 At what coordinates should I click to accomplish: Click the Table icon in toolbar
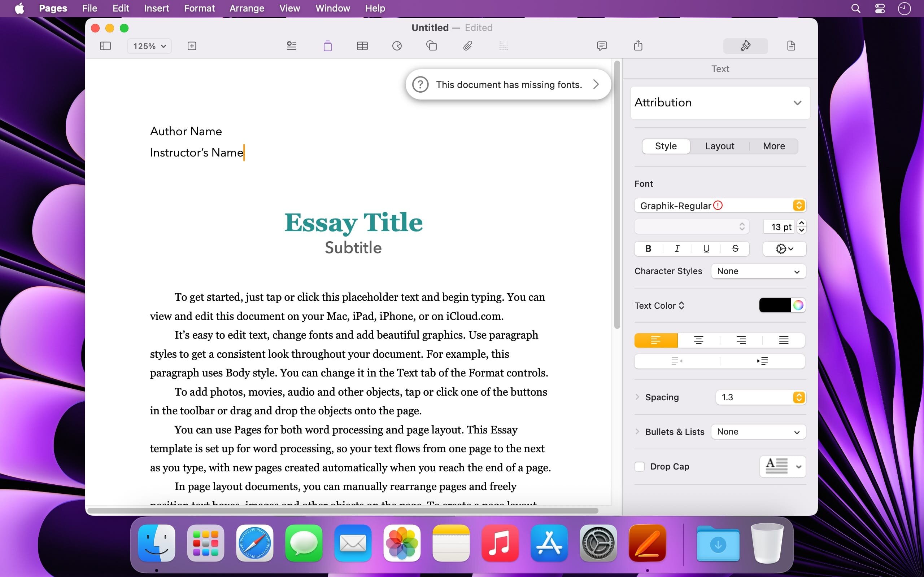(x=362, y=46)
